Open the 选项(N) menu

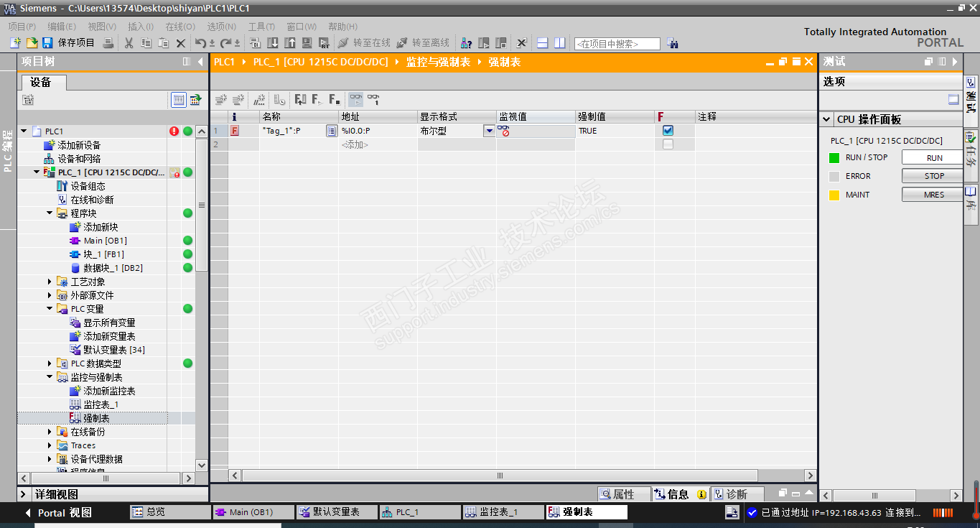pos(221,27)
